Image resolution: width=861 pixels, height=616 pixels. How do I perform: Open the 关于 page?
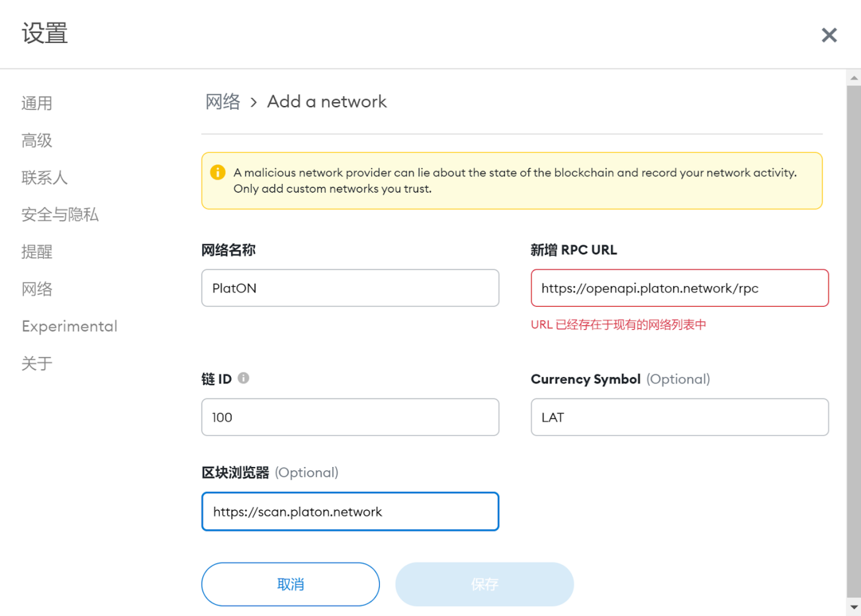tap(37, 363)
